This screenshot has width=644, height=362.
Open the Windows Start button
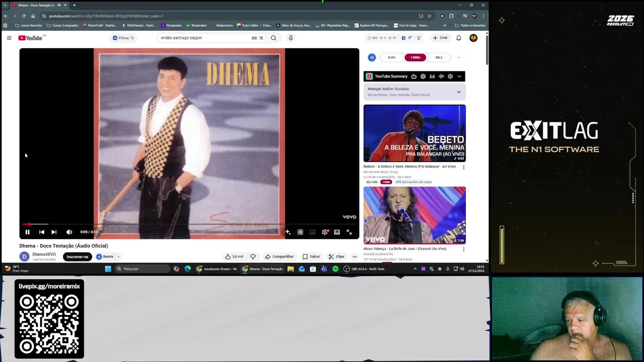[108, 269]
